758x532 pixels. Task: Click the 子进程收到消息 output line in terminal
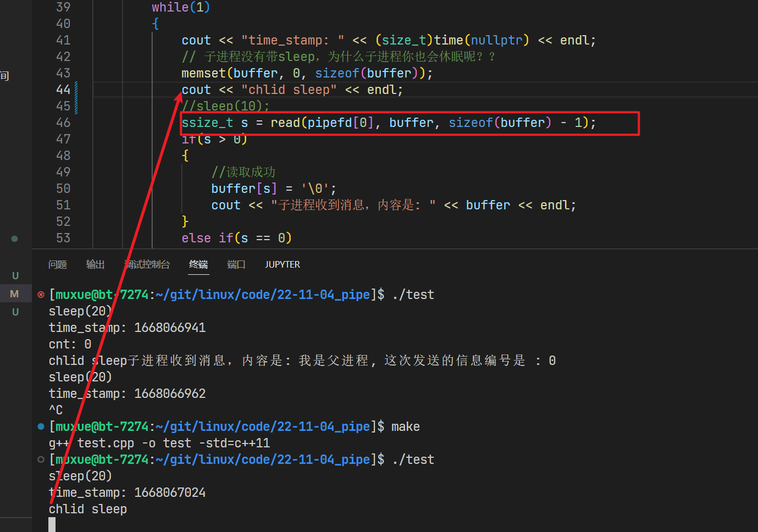[x=302, y=361]
